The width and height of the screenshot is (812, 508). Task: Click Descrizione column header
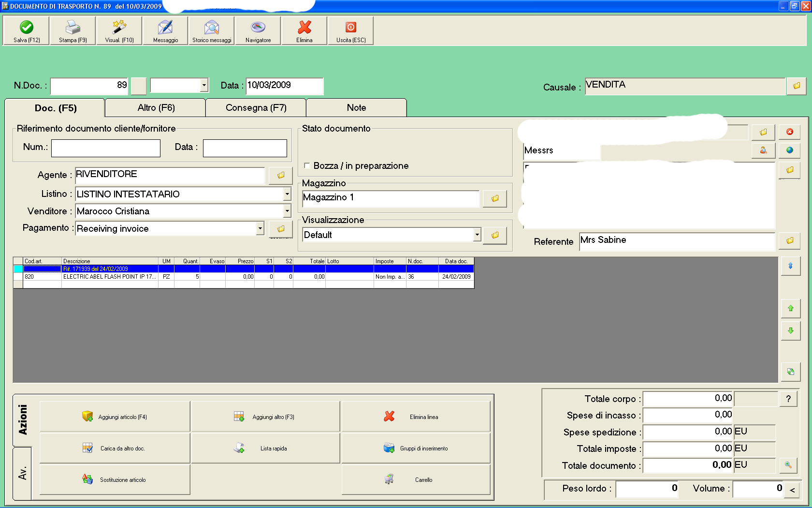(110, 261)
